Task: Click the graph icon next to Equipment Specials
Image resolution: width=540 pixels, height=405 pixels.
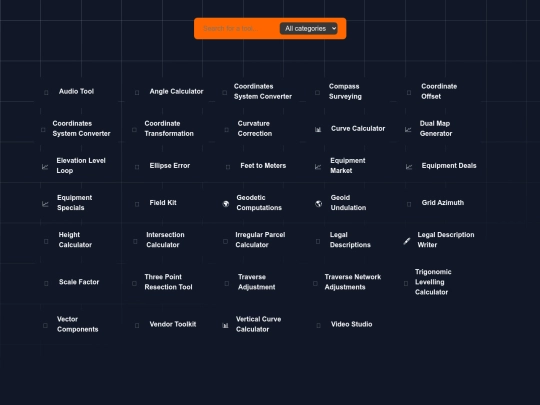Action: pyautogui.click(x=45, y=204)
